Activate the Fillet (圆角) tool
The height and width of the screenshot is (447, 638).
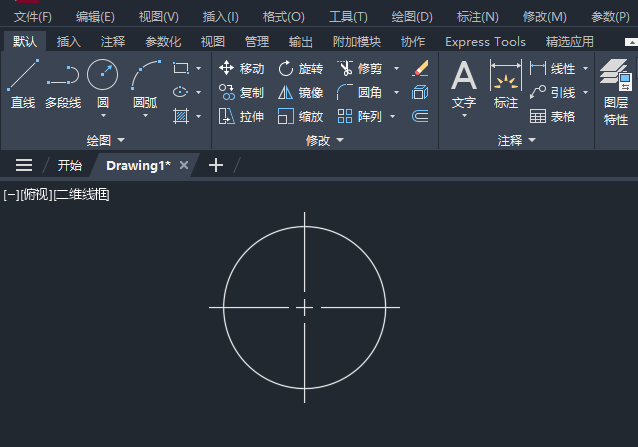pyautogui.click(x=360, y=92)
